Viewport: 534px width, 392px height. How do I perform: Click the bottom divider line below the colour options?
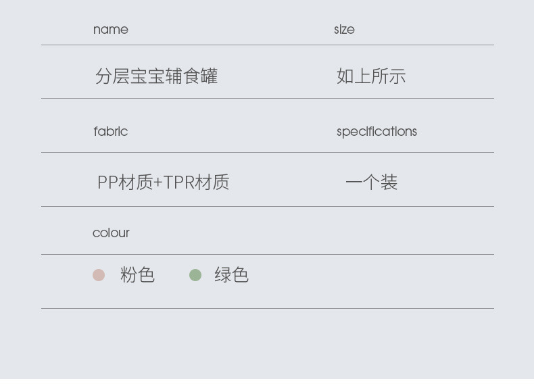pos(267,309)
